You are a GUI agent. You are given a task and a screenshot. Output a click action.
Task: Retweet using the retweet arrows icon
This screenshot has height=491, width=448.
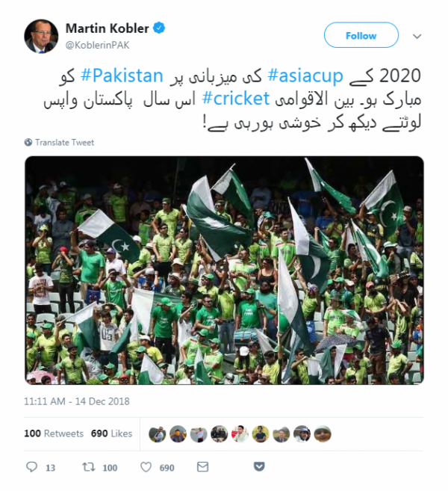[x=89, y=467]
